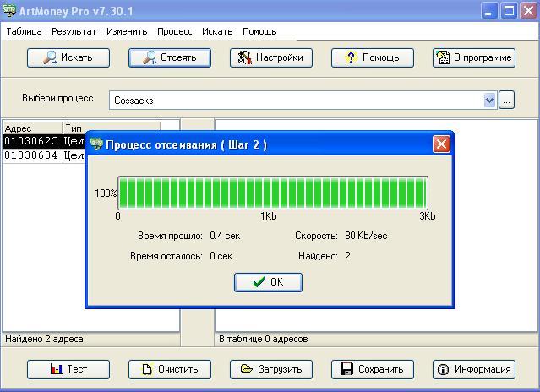Click the Отсеять filter button
The width and height of the screenshot is (540, 392).
pos(170,57)
